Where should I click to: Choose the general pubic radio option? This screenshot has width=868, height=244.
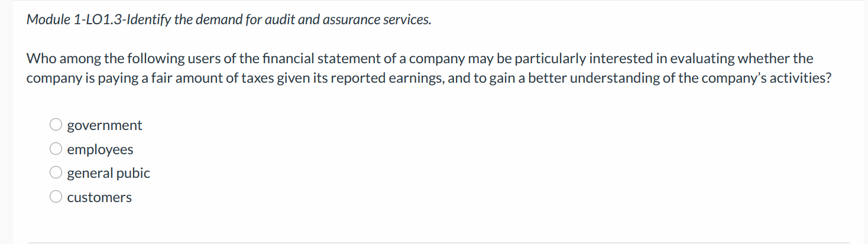pyautogui.click(x=56, y=173)
